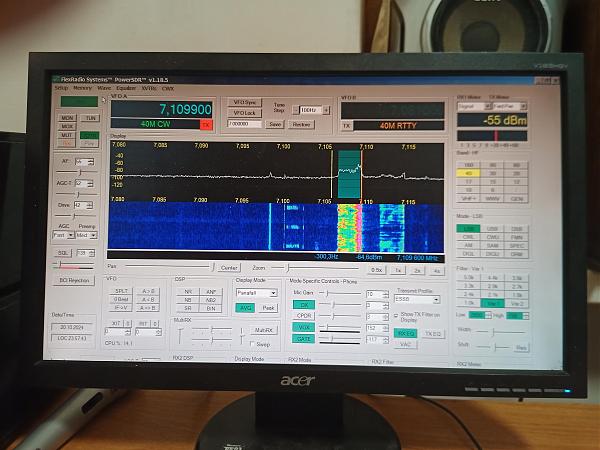Toggle the MOX transmit button
The width and height of the screenshot is (600, 450).
(67, 126)
